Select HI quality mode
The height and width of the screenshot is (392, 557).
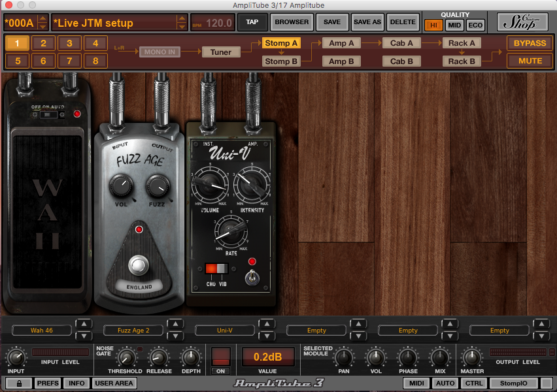pos(433,25)
